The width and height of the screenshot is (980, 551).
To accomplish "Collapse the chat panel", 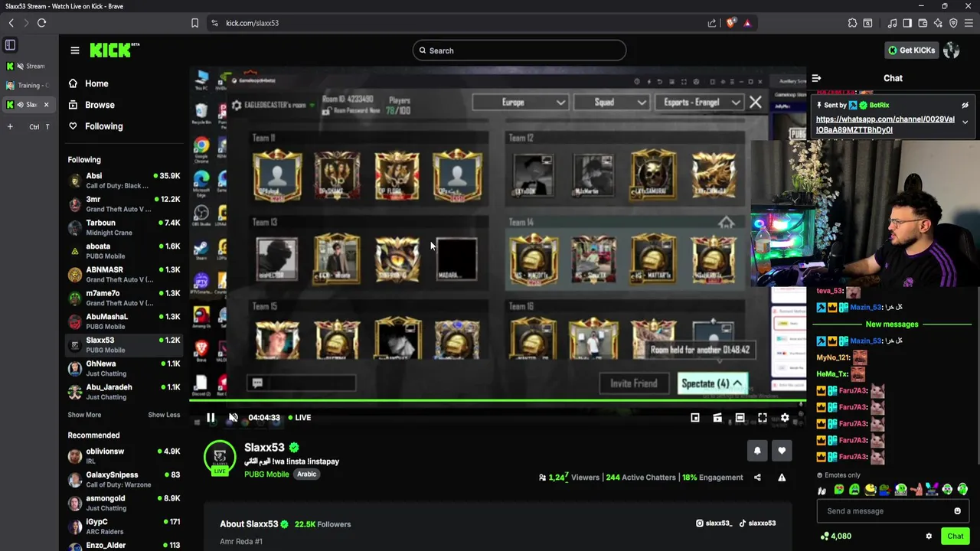I will (817, 78).
